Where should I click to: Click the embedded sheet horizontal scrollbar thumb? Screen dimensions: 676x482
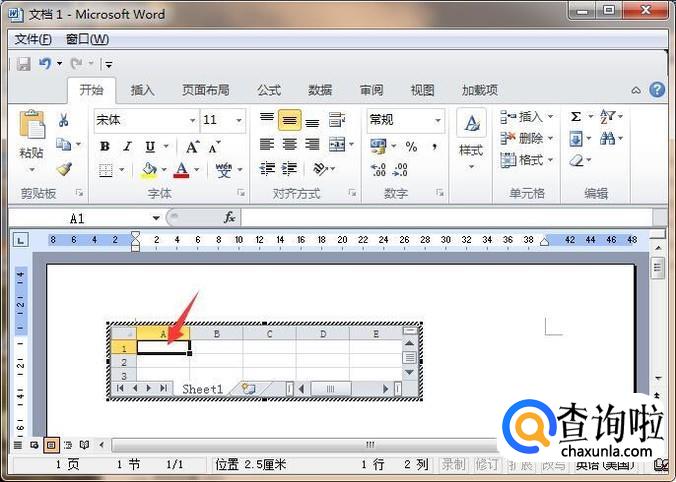point(331,389)
